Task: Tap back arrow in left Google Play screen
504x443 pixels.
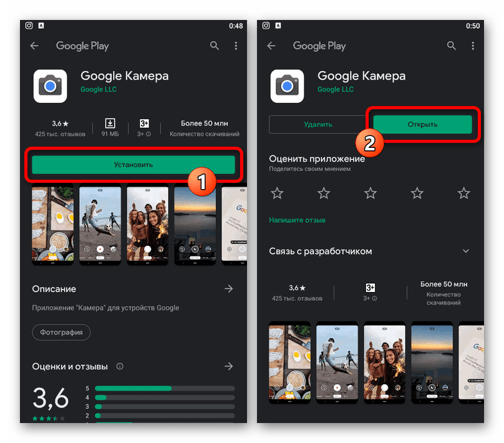Action: (x=34, y=46)
